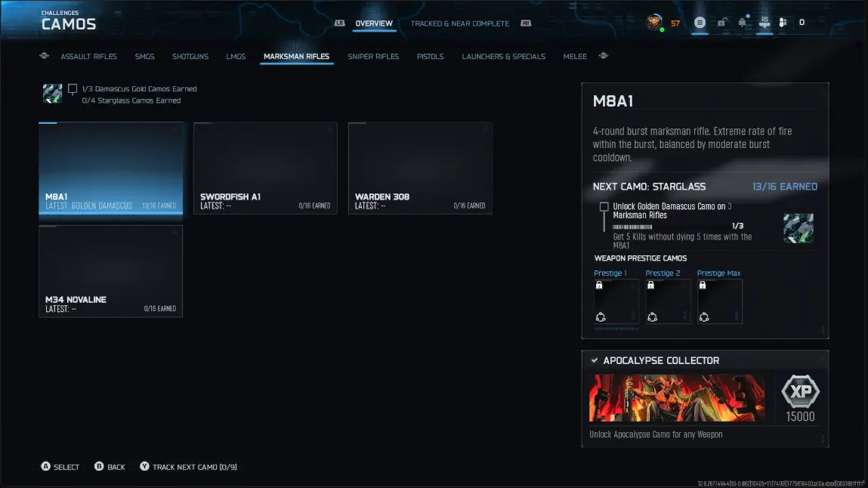Click Prestige 1 locked camo slot
Viewport: 868px width, 488px height.
tap(616, 301)
